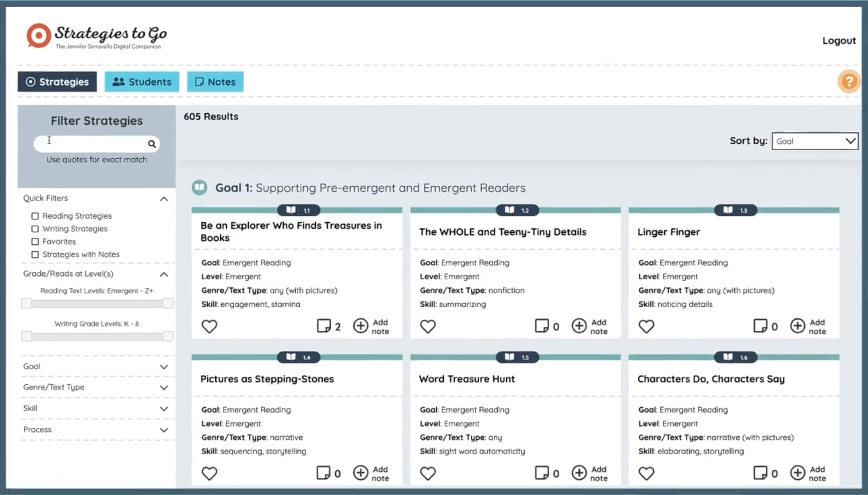Click the Logout link

(838, 40)
